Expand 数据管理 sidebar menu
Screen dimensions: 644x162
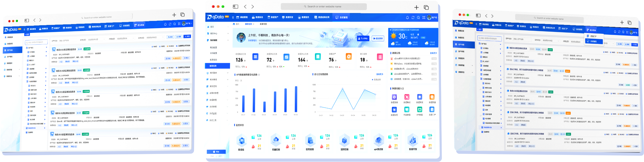coord(217,100)
